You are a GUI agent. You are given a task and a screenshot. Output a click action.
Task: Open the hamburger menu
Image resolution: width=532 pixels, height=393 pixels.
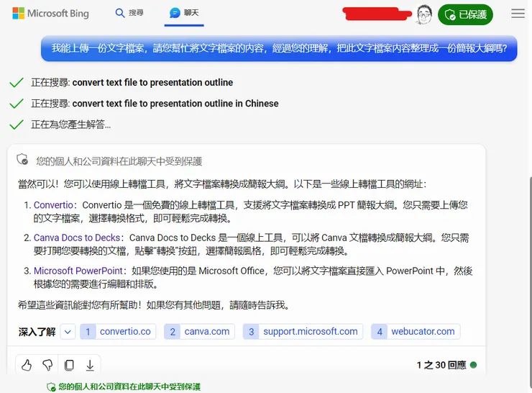coord(518,13)
